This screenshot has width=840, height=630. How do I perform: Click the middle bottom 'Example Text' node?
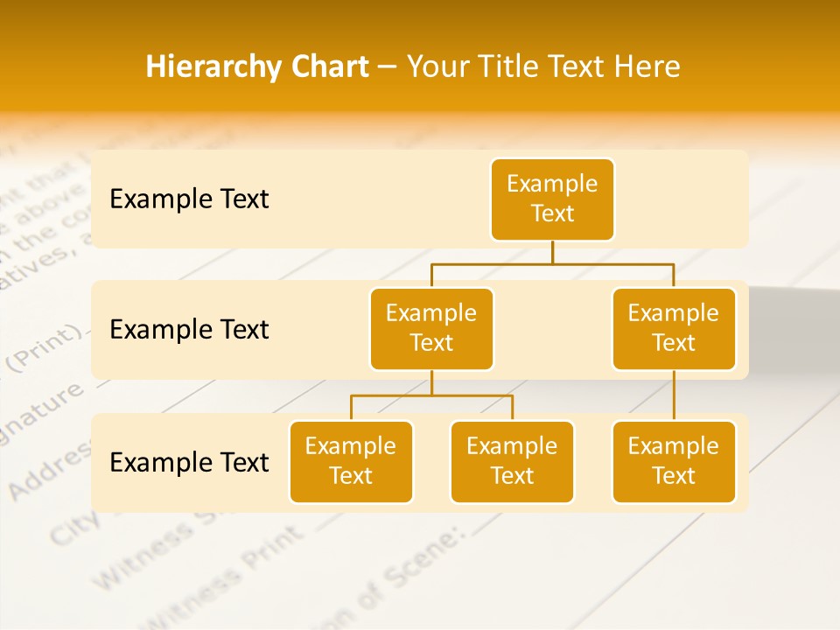[x=512, y=461]
